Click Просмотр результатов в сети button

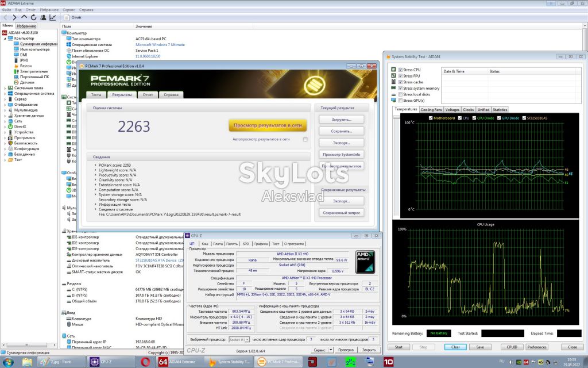click(x=268, y=125)
